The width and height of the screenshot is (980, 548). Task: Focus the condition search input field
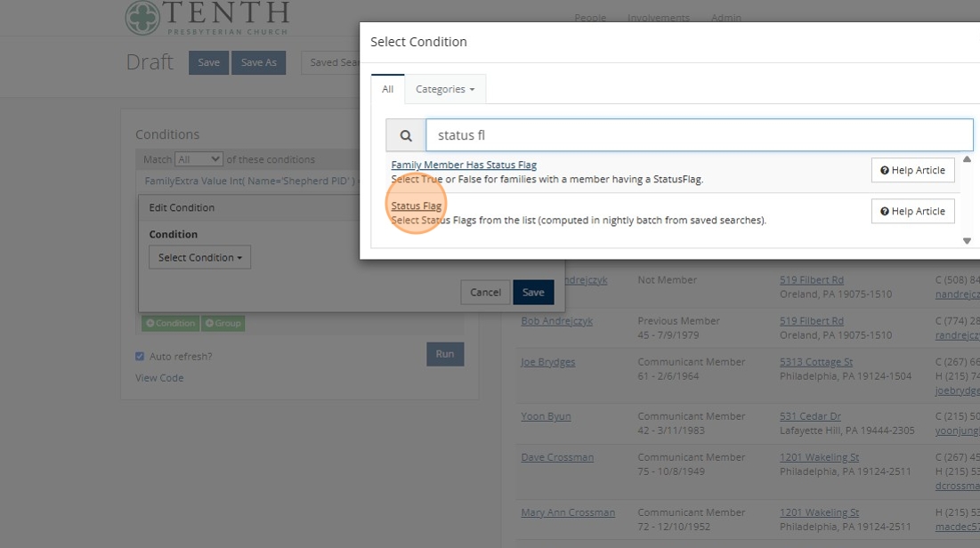(x=700, y=135)
